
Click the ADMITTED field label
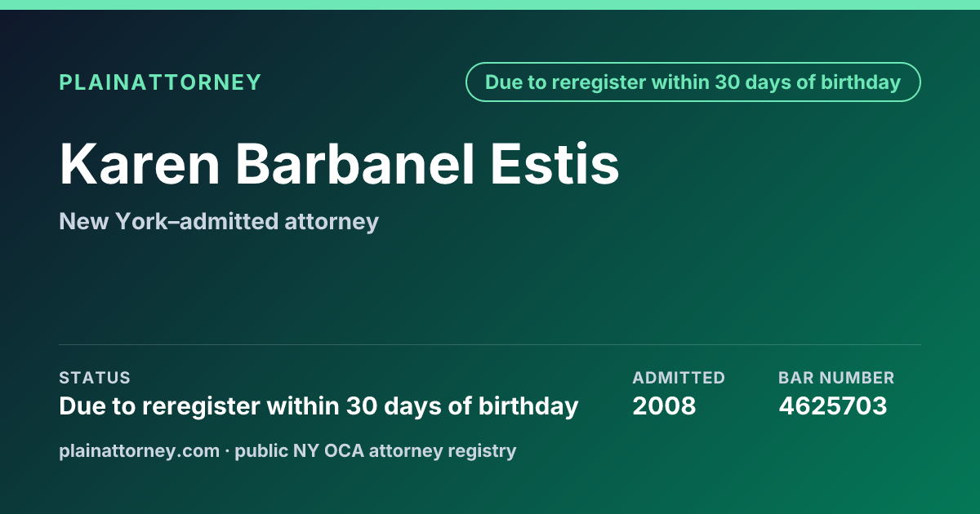tap(679, 378)
